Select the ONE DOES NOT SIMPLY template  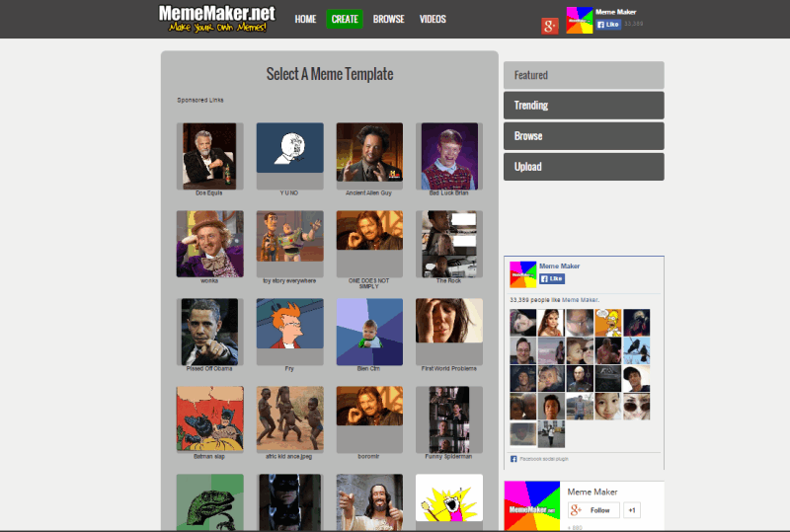[369, 244]
